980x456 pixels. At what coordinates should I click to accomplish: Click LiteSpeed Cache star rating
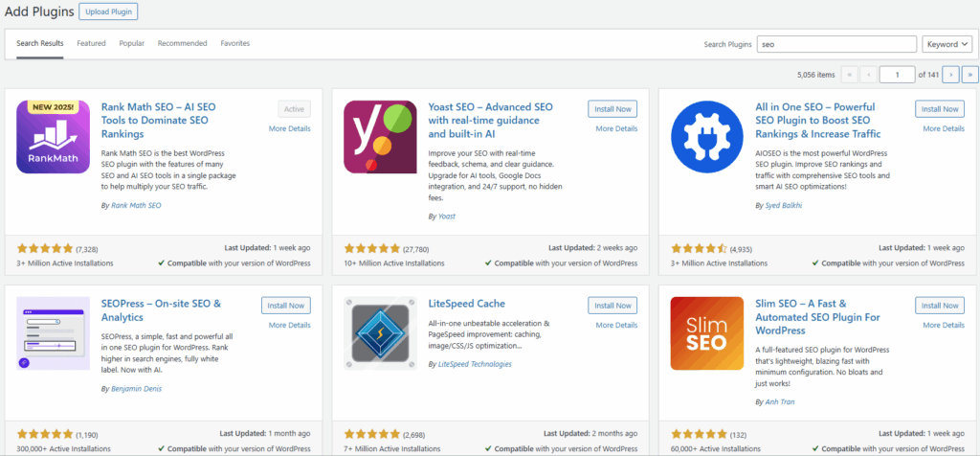pyautogui.click(x=372, y=434)
